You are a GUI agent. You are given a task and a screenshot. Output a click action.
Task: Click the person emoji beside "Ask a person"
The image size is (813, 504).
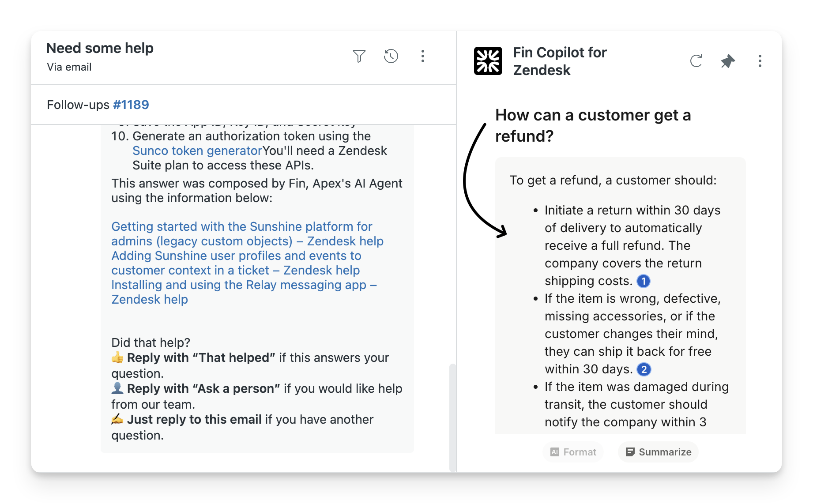click(x=117, y=388)
